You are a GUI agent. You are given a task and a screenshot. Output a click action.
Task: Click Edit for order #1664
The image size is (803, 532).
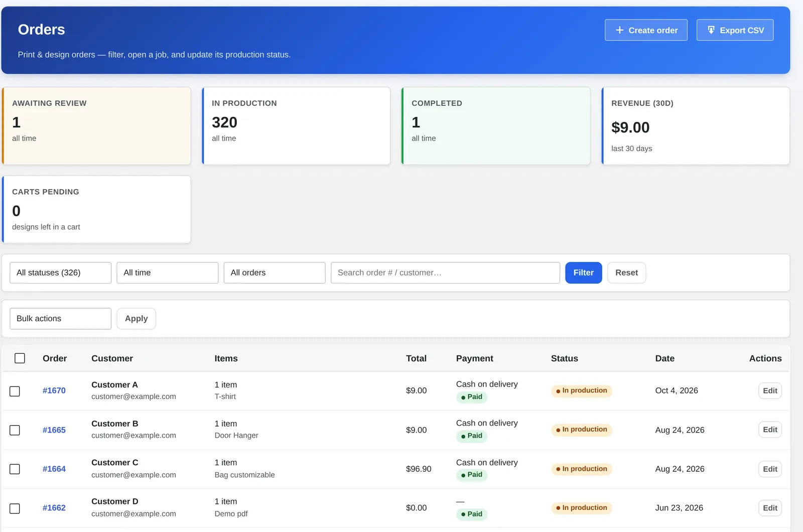(x=770, y=469)
